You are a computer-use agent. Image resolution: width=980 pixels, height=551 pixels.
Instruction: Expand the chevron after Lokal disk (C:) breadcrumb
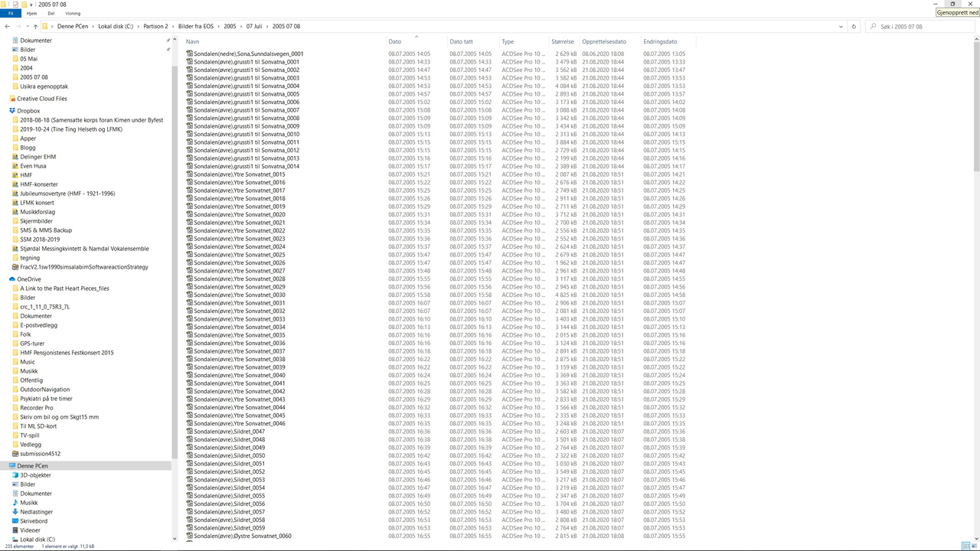(138, 26)
